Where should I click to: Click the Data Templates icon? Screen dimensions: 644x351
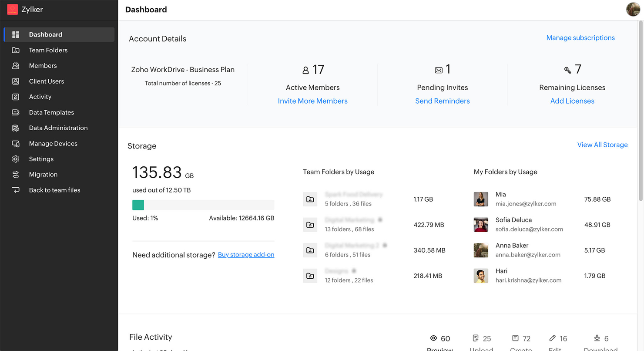16,112
